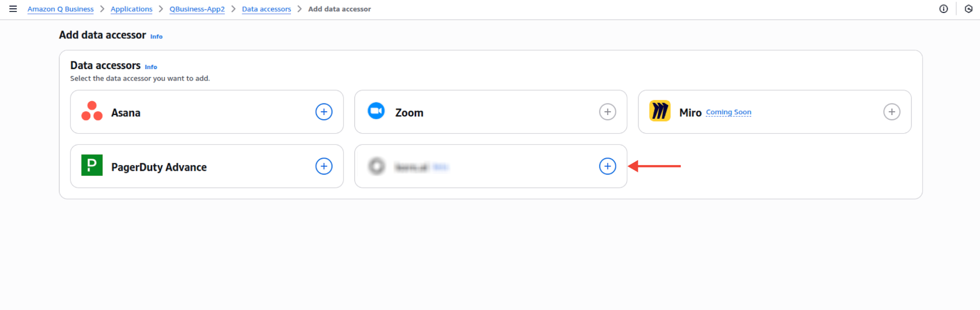The image size is (980, 310).
Task: Click the Asana logo icon
Action: coord(92,111)
